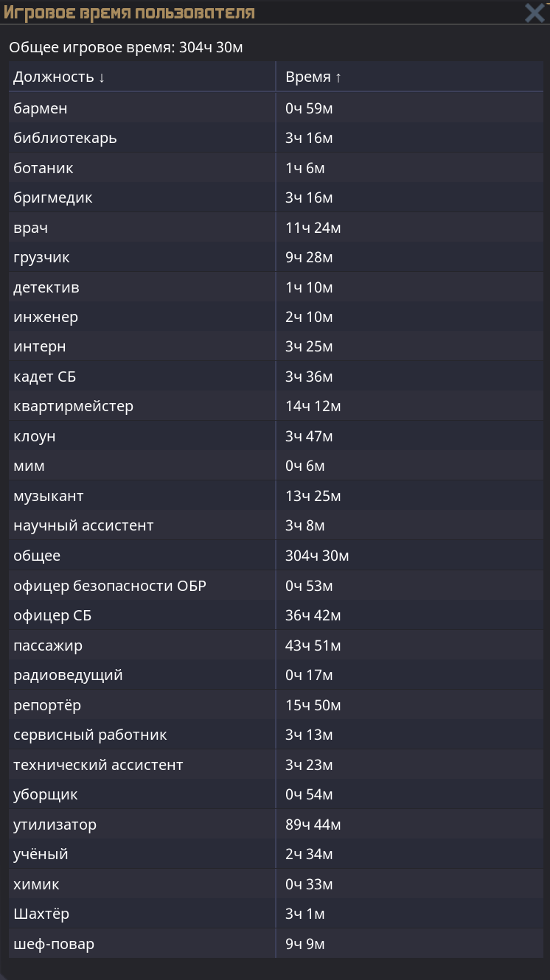Screen dimensions: 550x980
Task: Sort by the Время column header
Action: [313, 77]
